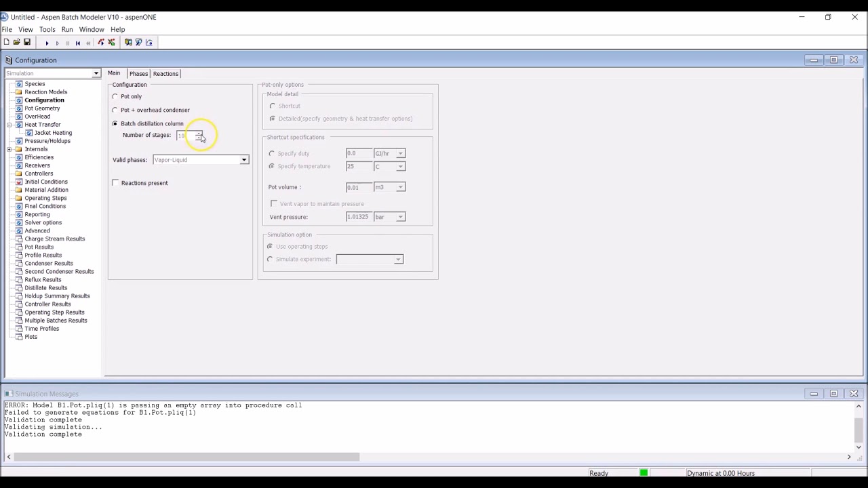Image resolution: width=868 pixels, height=488 pixels.
Task: Select the Specify duty radio button
Action: pos(272,153)
